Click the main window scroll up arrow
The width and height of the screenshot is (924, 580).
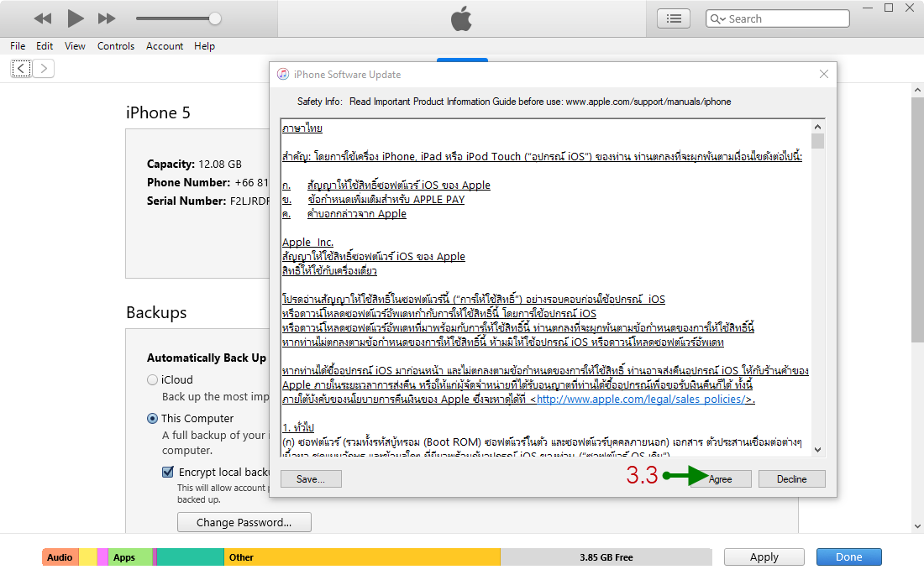pos(917,90)
